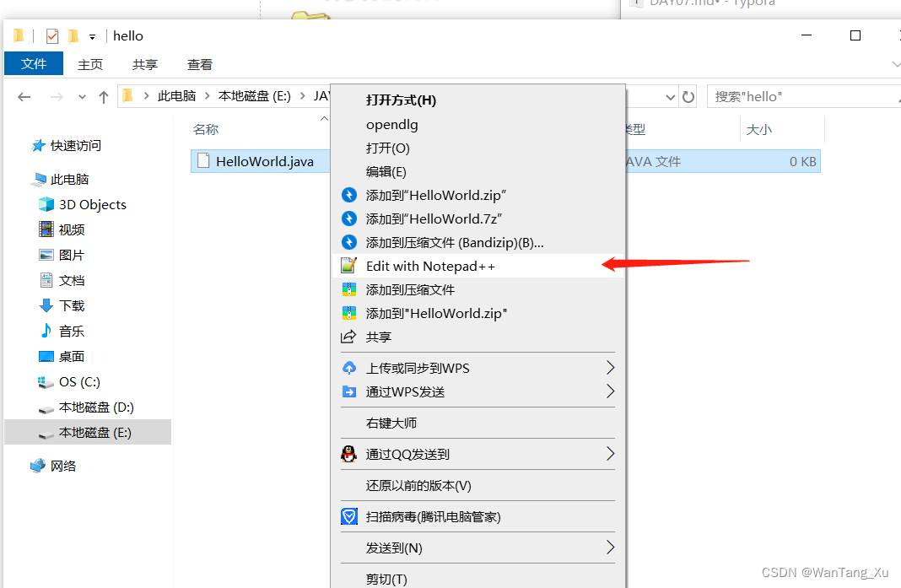Image resolution: width=901 pixels, height=588 pixels.
Task: Click the QQ penguin icon
Action: tap(348, 454)
